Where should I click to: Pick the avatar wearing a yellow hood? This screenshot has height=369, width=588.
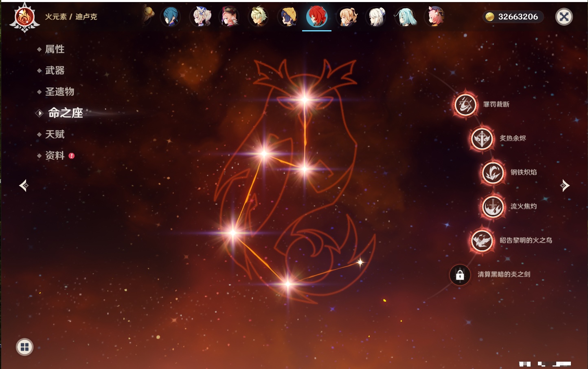(288, 17)
